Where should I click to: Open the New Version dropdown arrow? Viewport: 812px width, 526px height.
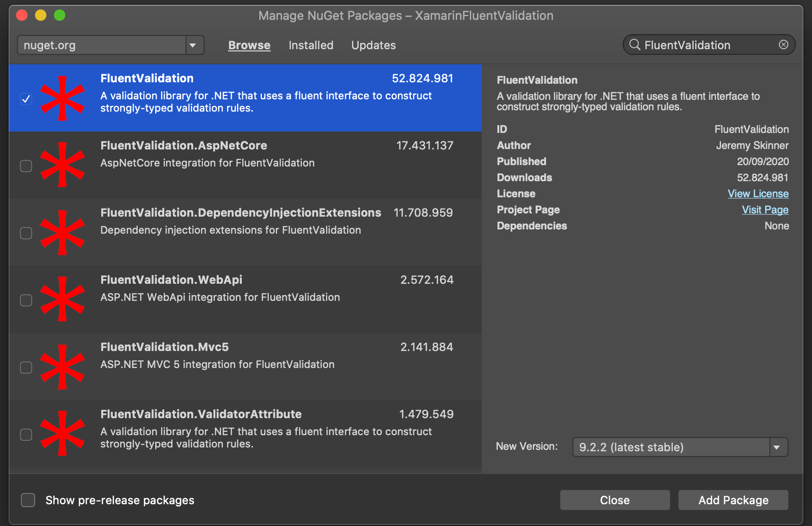[778, 447]
